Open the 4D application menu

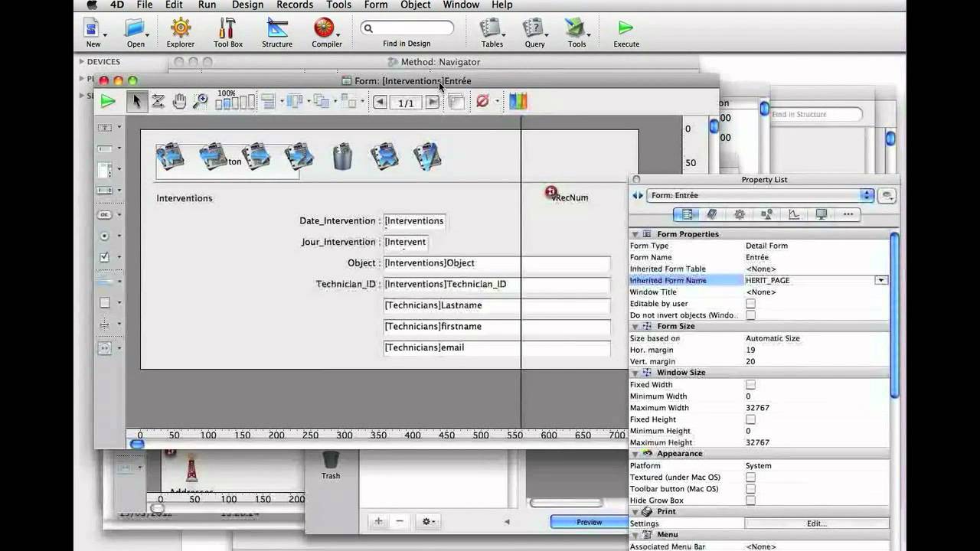point(116,5)
